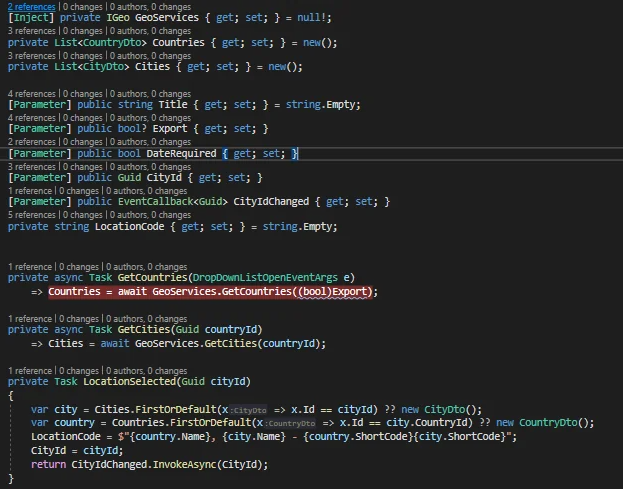Open the '2 references' link above GeoServices
This screenshot has width=623, height=489.
[x=31, y=7]
